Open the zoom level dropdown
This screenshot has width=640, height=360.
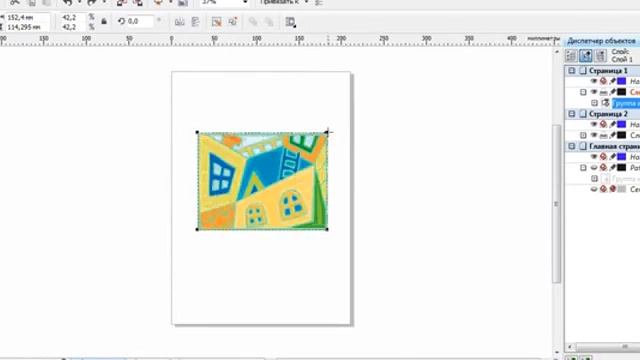[x=245, y=2]
